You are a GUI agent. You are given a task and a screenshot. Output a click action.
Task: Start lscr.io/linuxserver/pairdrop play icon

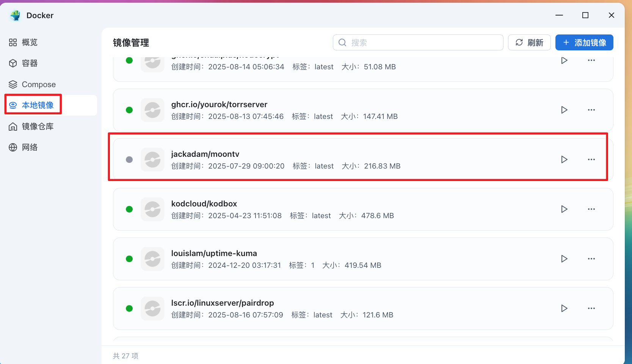(564, 308)
